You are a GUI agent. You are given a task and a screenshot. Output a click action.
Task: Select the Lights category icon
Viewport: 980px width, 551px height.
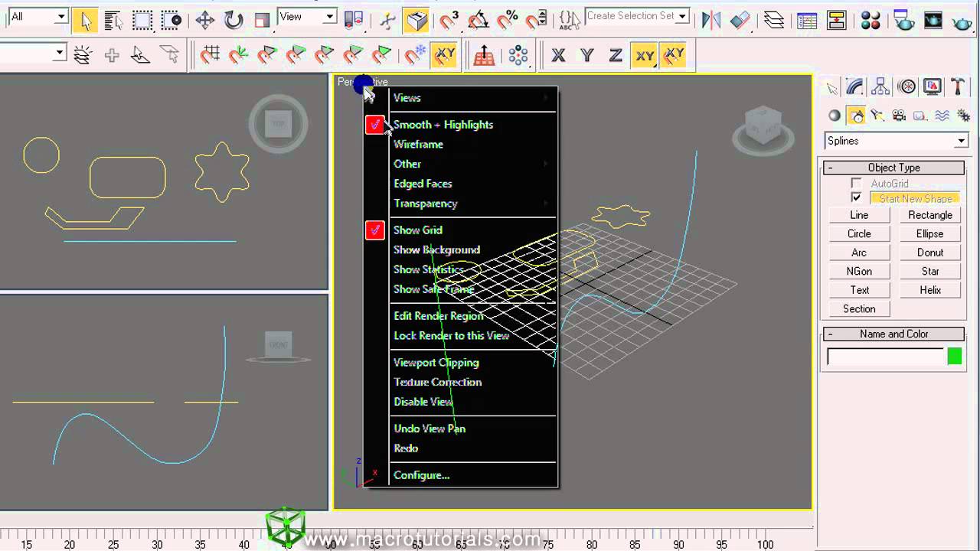point(877,116)
